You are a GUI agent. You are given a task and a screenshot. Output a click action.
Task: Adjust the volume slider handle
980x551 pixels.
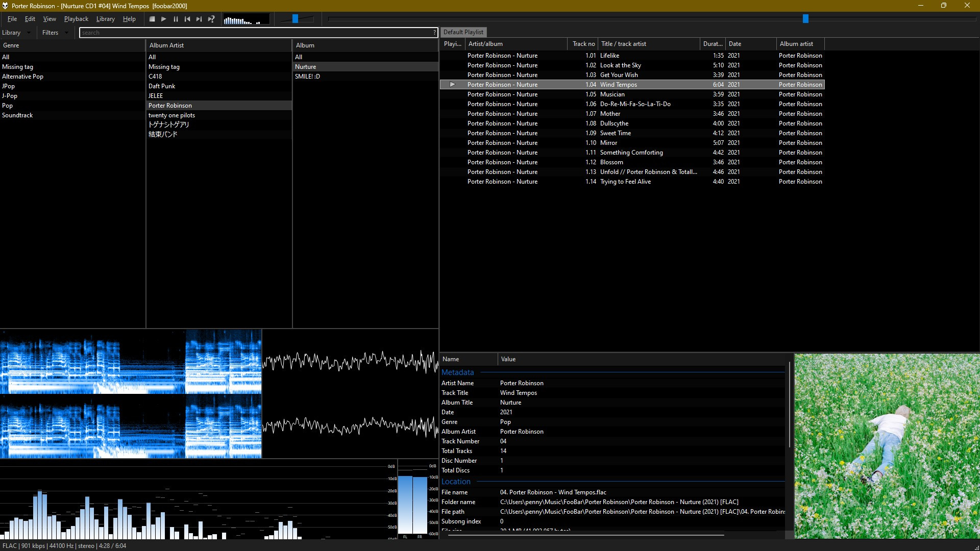[x=295, y=19]
